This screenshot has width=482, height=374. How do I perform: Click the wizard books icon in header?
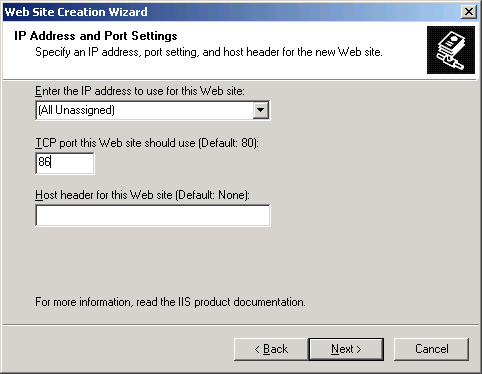click(x=451, y=50)
